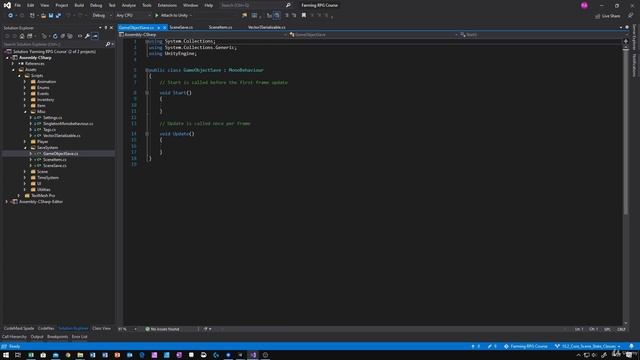Click the Save All icon in toolbar

pos(58,16)
